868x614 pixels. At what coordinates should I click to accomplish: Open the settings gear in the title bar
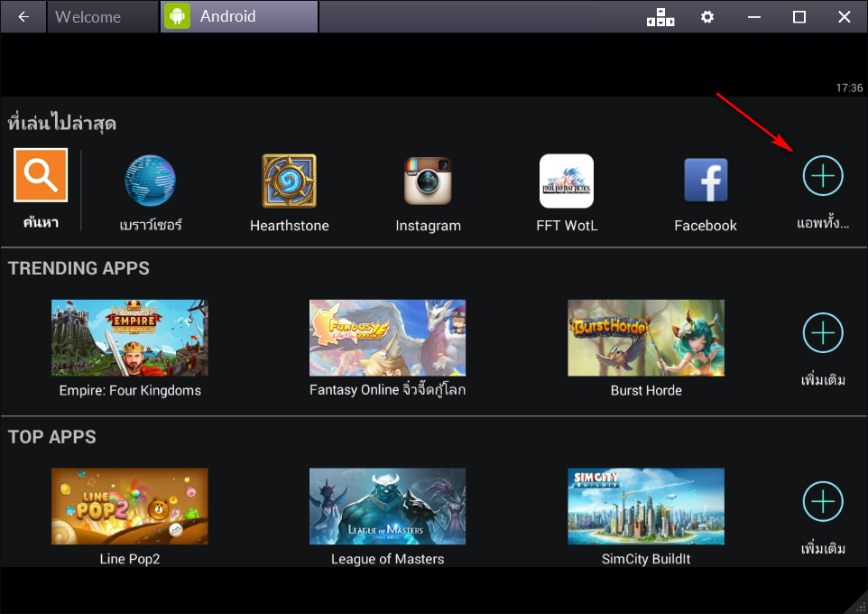pos(706,17)
